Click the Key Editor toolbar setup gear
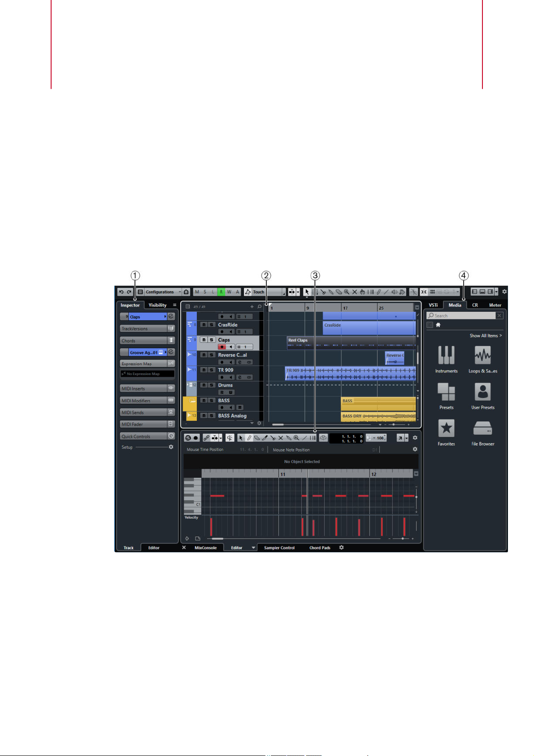534x756 pixels. click(x=415, y=438)
